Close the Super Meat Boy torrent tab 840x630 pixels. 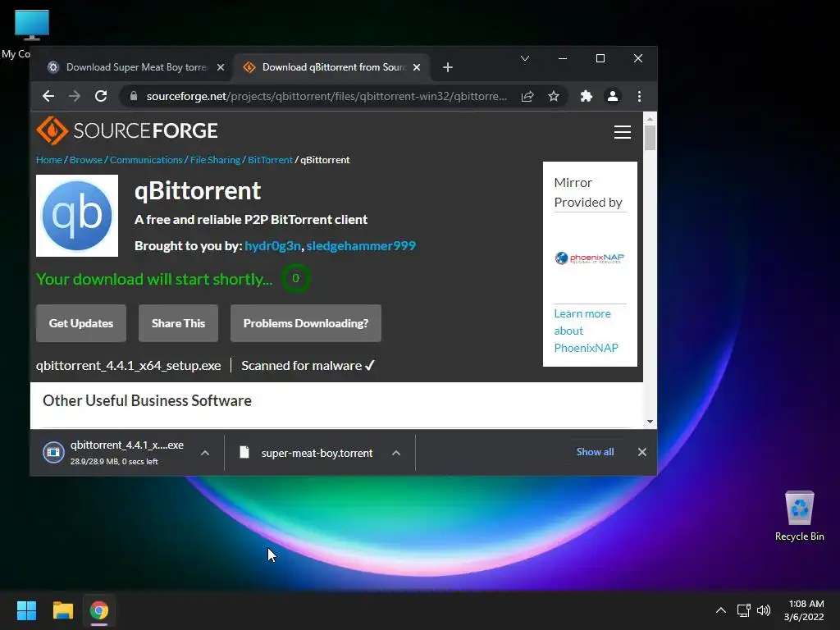click(x=220, y=67)
